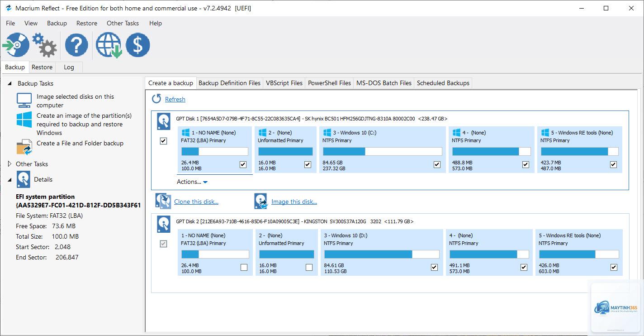644x336 pixels.
Task: Click the File and Folder backup icon
Action: (x=24, y=147)
